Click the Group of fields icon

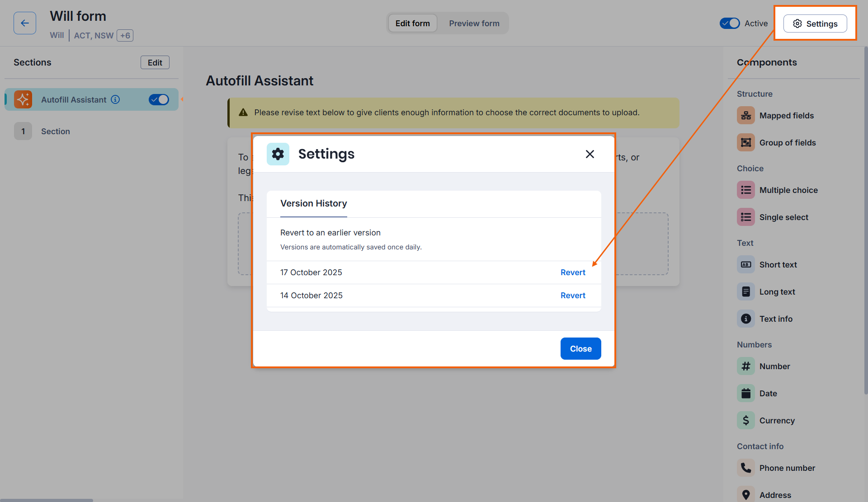tap(746, 143)
